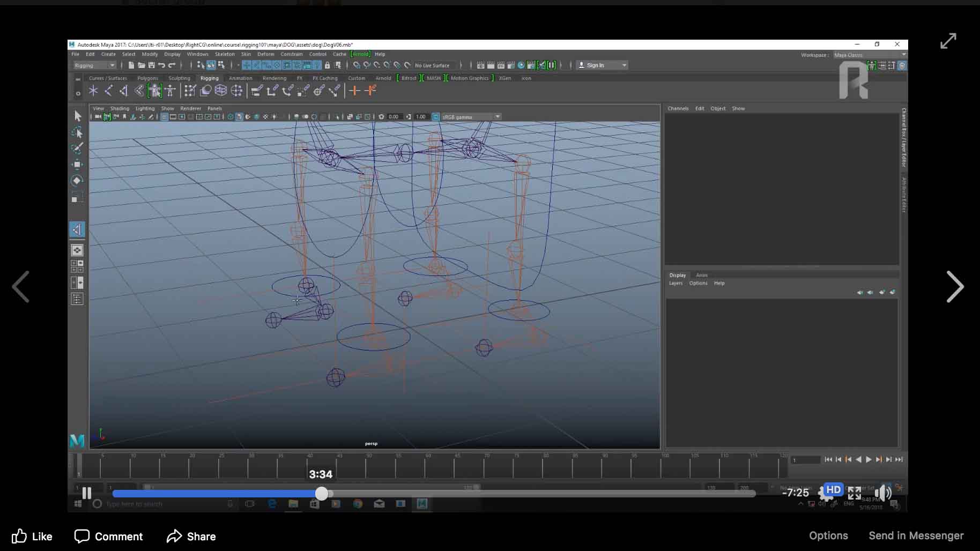Viewport: 980px width, 551px height.
Task: Click Send in Messenger link
Action: tap(916, 535)
